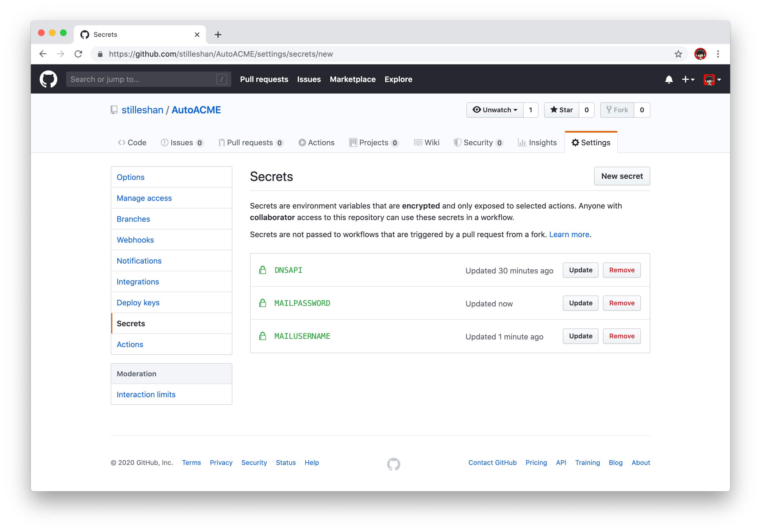Open the stilleshan owner link
The height and width of the screenshot is (532, 761).
pyautogui.click(x=142, y=110)
